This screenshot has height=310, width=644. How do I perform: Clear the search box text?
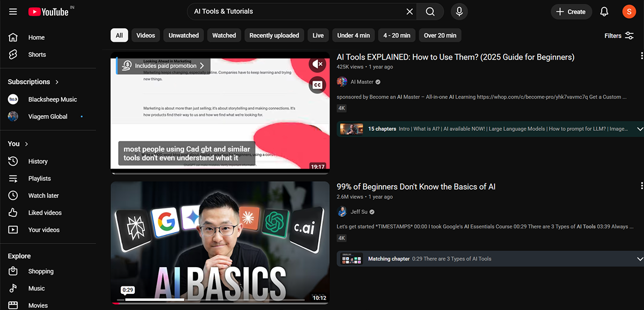(409, 11)
